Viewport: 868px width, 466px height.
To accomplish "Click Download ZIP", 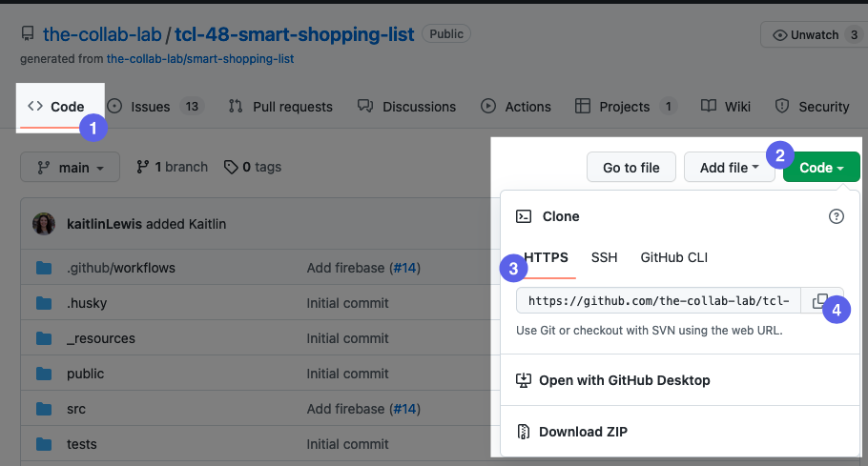I will coord(583,432).
